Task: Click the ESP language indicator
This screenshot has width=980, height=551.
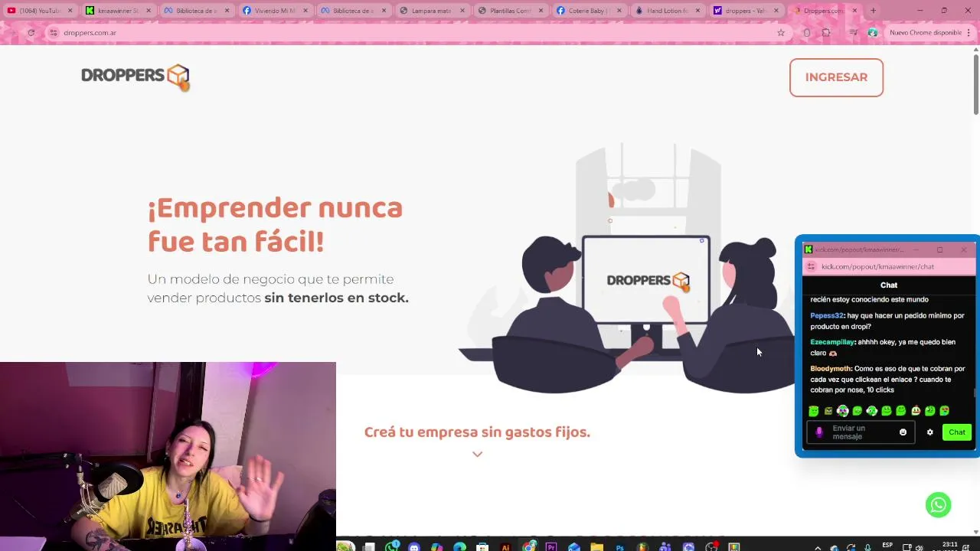Action: tap(887, 545)
